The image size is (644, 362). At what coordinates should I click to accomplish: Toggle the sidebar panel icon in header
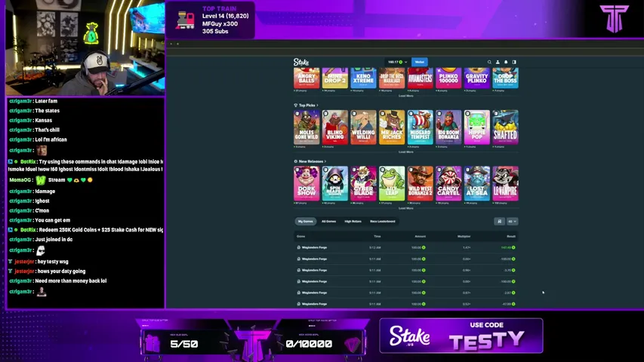[514, 62]
